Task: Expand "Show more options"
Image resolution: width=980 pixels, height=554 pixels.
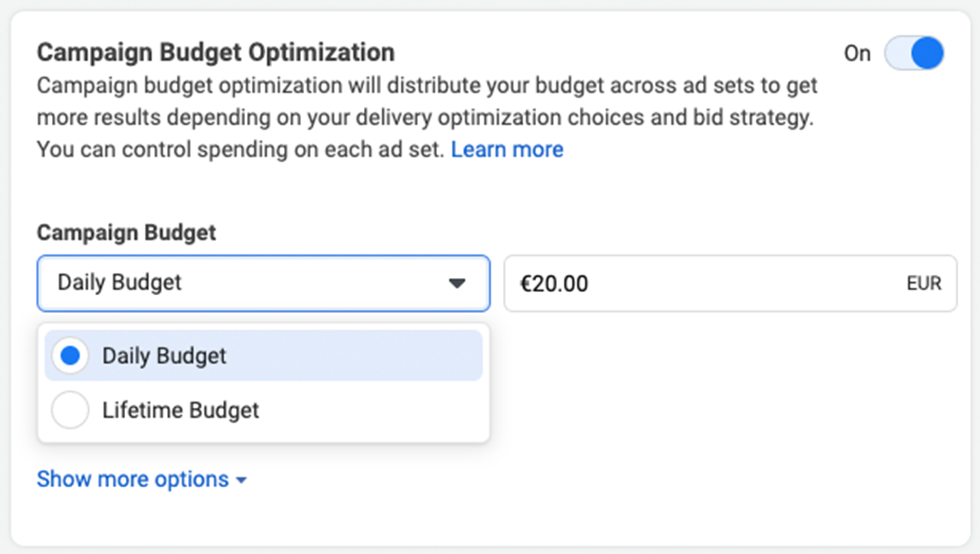Action: tap(132, 479)
